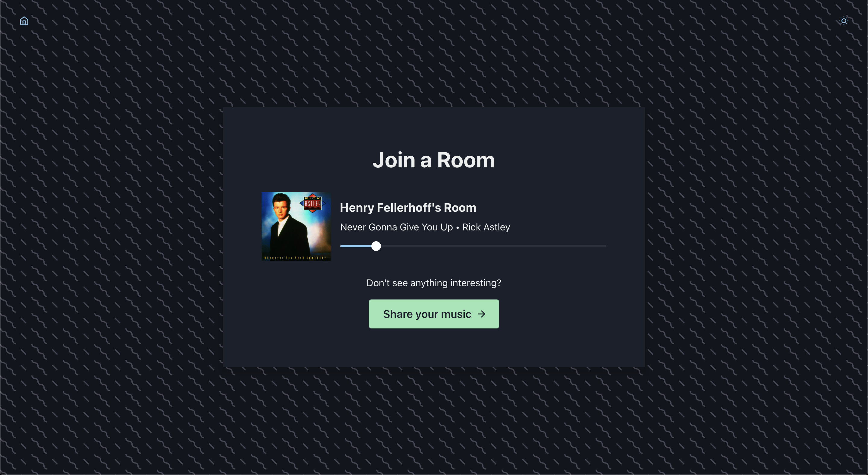Click the white playback slider handle

(x=376, y=246)
